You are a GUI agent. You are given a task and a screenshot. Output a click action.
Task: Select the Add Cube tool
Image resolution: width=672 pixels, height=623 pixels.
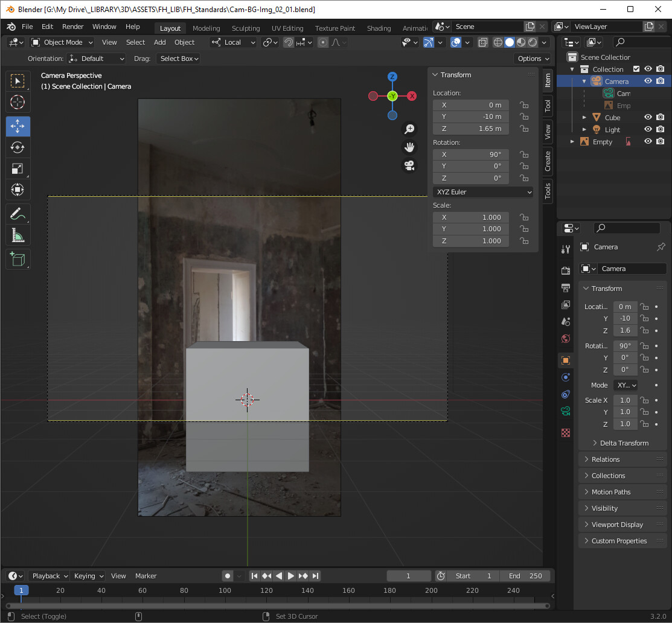pyautogui.click(x=18, y=259)
